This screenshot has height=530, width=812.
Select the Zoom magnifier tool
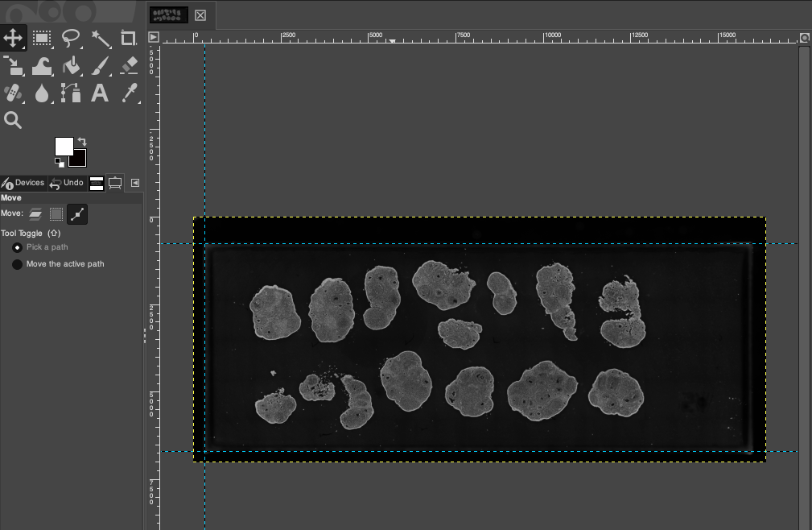13,120
